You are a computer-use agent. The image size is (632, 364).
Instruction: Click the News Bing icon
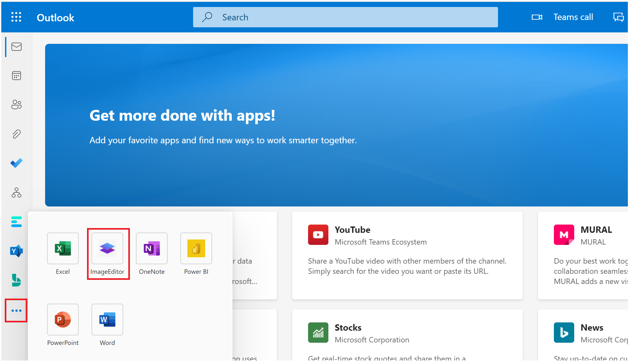564,333
